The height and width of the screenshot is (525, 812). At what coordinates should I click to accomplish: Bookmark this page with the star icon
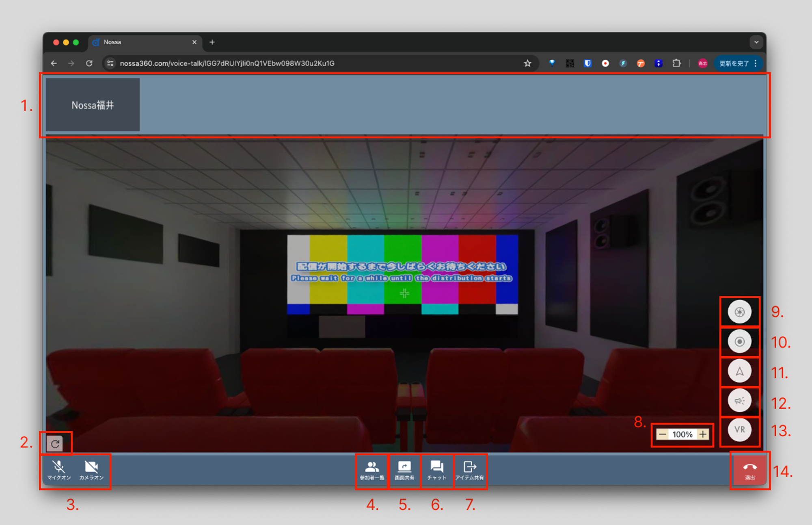tap(527, 63)
